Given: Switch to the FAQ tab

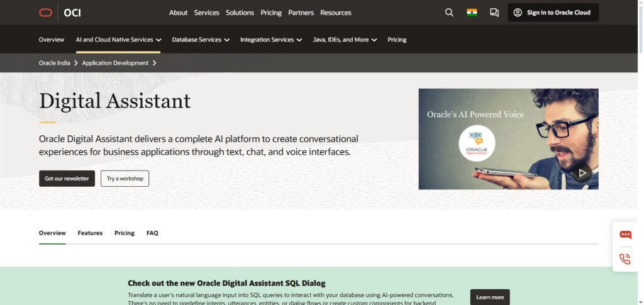Looking at the screenshot, I should pyautogui.click(x=152, y=233).
